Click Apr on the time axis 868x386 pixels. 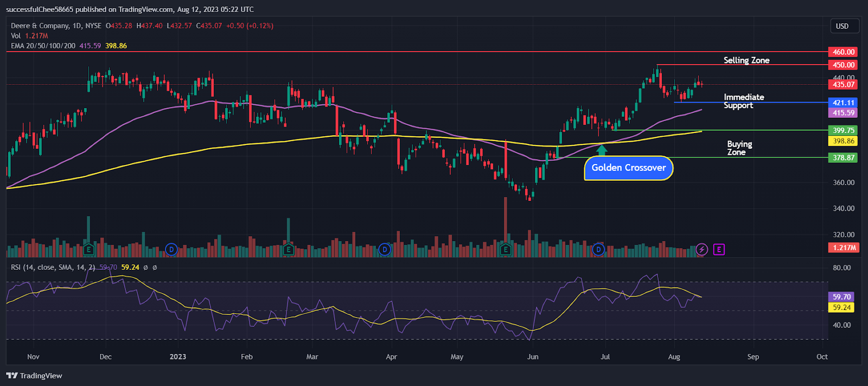point(391,357)
